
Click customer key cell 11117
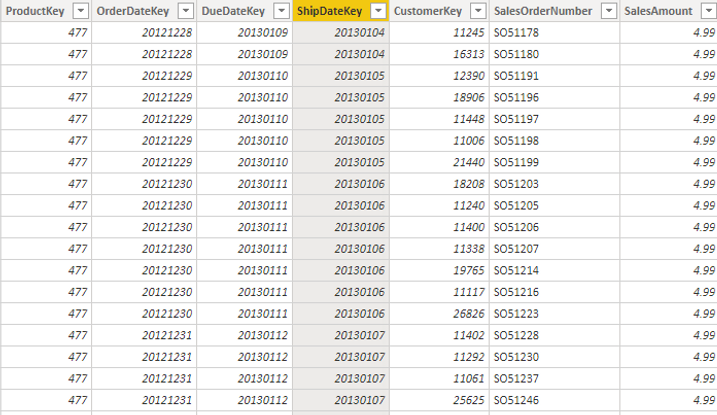(x=439, y=292)
